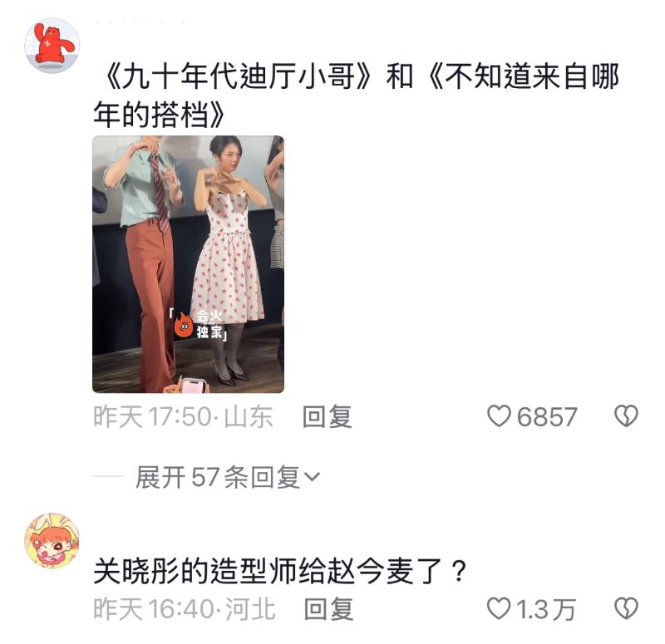This screenshot has width=665, height=644.
Task: Dislike the Shandong comment via broken heart
Action: tap(626, 415)
